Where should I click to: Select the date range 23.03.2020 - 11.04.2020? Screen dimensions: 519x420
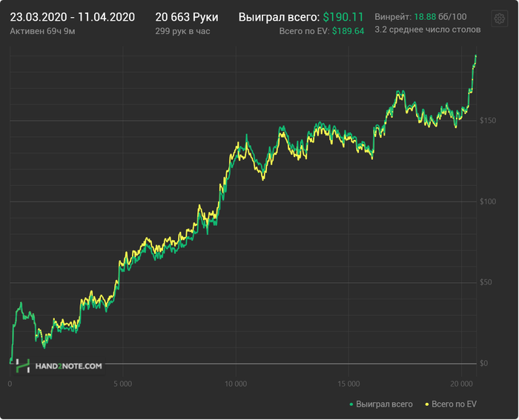click(73, 17)
